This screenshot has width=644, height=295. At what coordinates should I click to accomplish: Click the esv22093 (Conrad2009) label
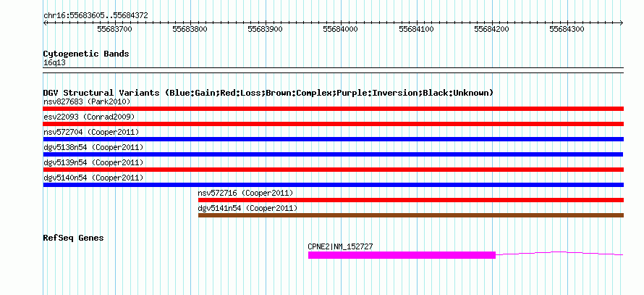(89, 117)
